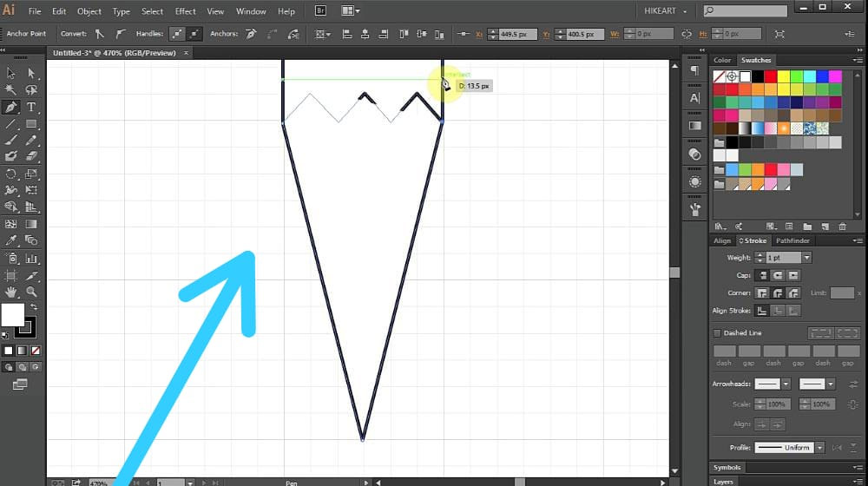The height and width of the screenshot is (486, 868).
Task: Pick the red swatch in the top row
Action: (771, 76)
